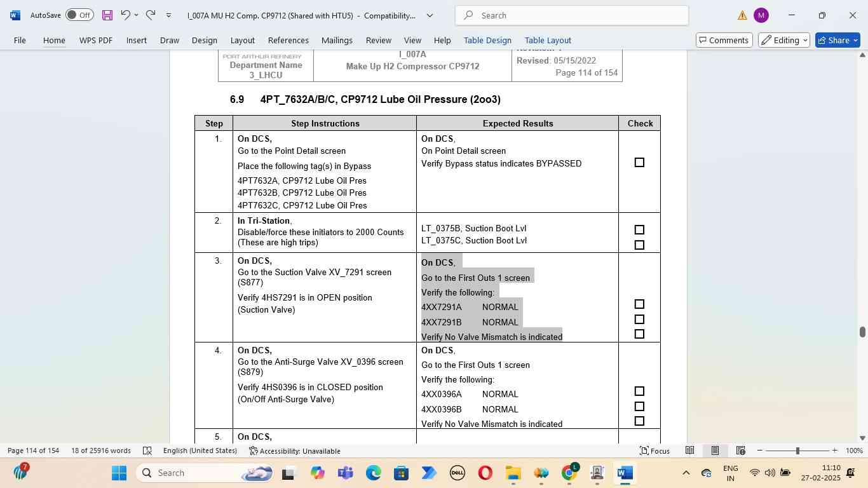This screenshot has height=488, width=868.
Task: Open Microsoft Edge from taskbar
Action: [x=374, y=473]
